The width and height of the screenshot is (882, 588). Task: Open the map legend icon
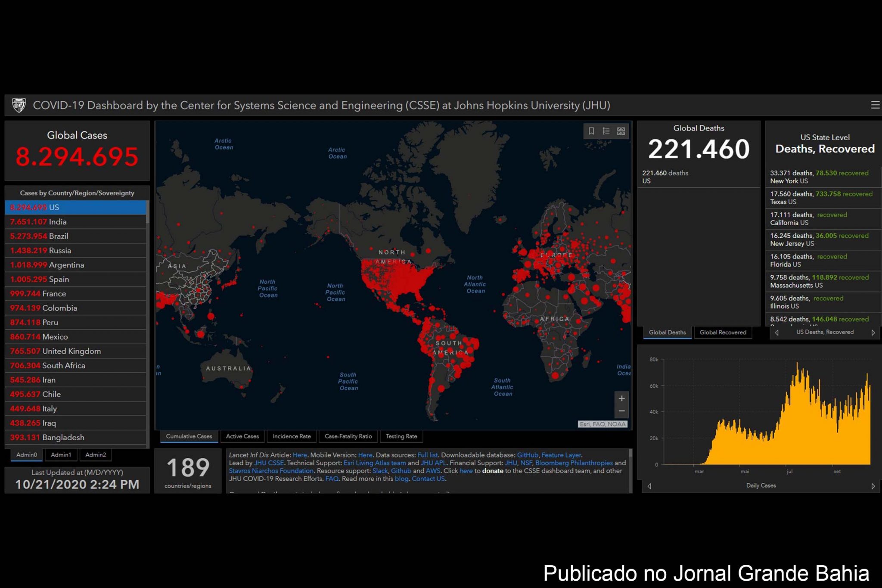click(606, 131)
